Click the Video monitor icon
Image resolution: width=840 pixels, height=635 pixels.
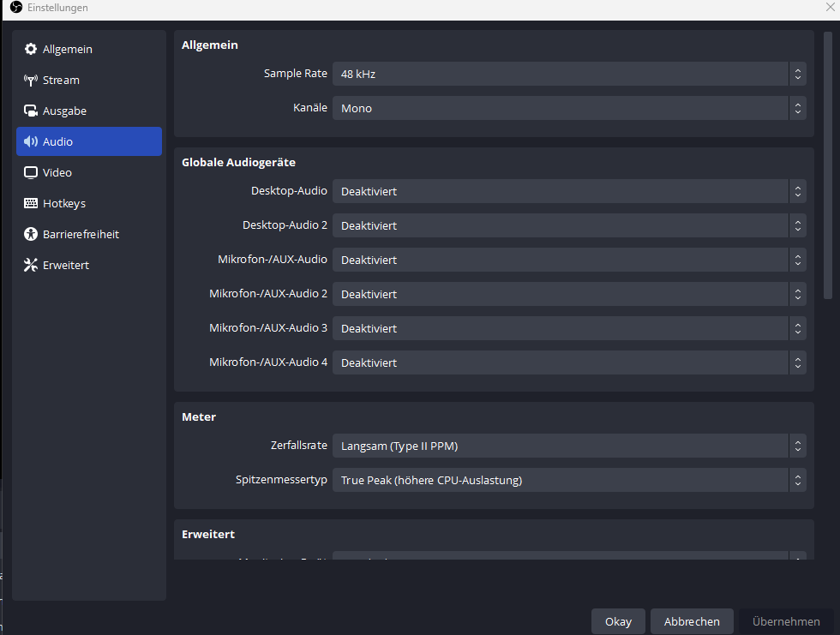31,173
